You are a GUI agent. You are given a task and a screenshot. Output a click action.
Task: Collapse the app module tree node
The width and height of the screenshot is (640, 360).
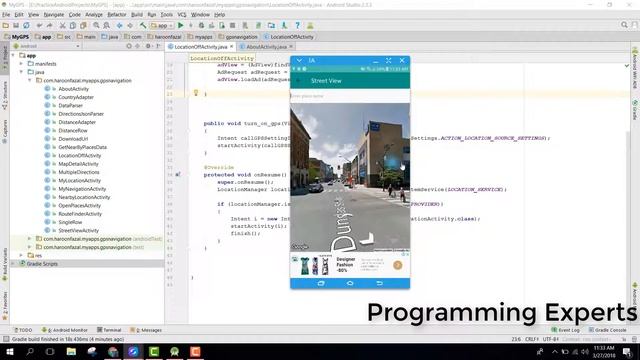pyautogui.click(x=13, y=56)
